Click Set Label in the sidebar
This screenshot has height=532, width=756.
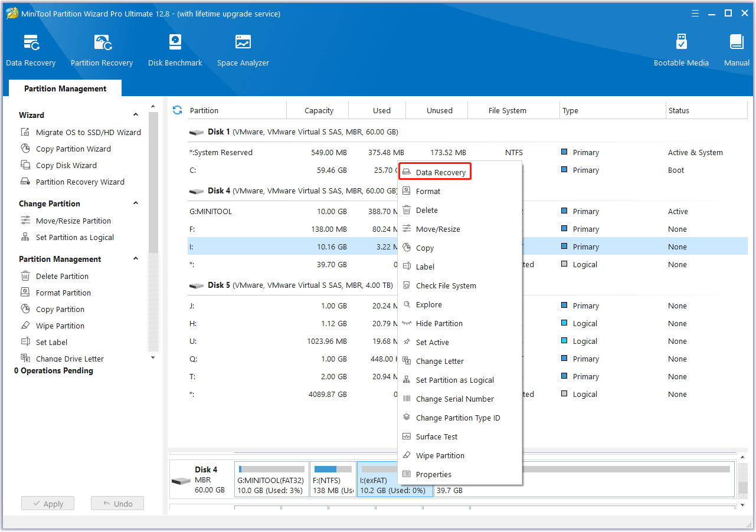click(44, 342)
